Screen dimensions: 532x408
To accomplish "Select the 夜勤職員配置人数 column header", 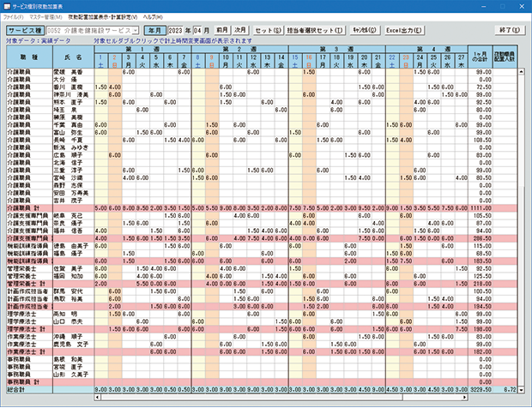I will 505,57.
